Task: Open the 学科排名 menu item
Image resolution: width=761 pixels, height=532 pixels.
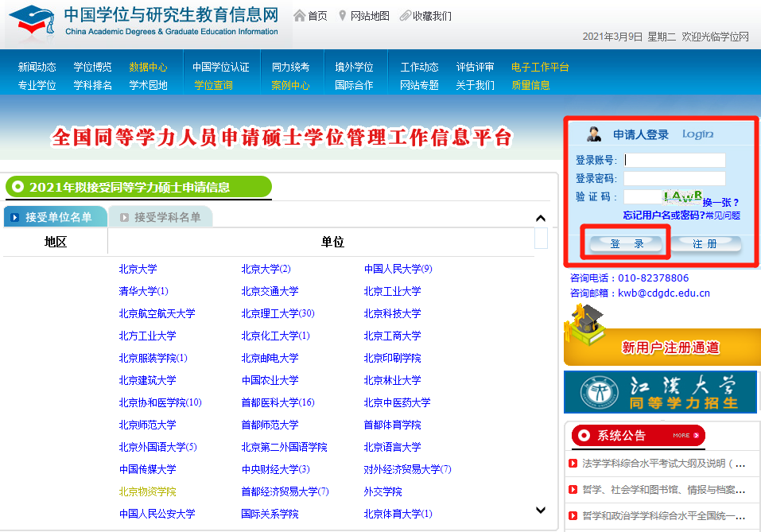Action: point(93,85)
